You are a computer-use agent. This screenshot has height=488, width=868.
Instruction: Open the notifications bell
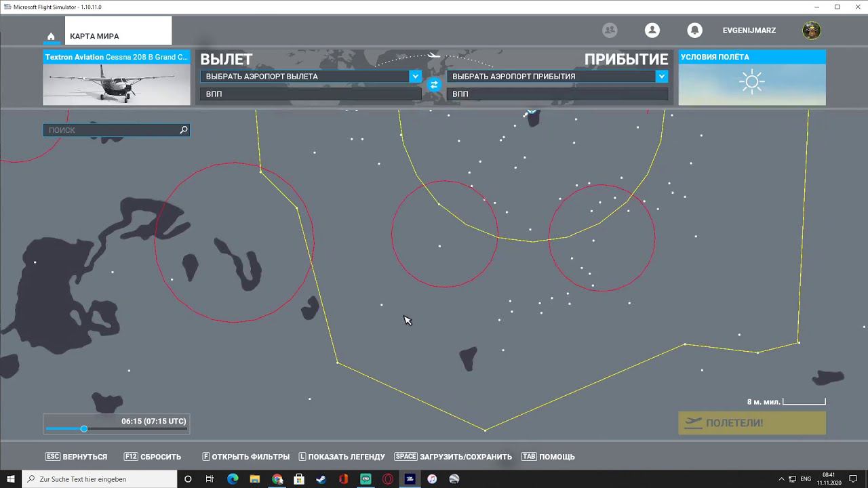pyautogui.click(x=694, y=30)
